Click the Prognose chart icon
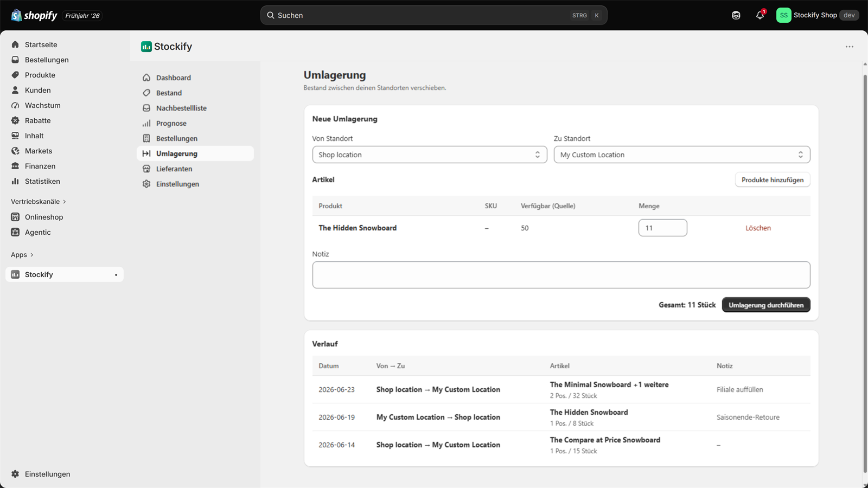Image resolution: width=868 pixels, height=488 pixels. pos(146,123)
